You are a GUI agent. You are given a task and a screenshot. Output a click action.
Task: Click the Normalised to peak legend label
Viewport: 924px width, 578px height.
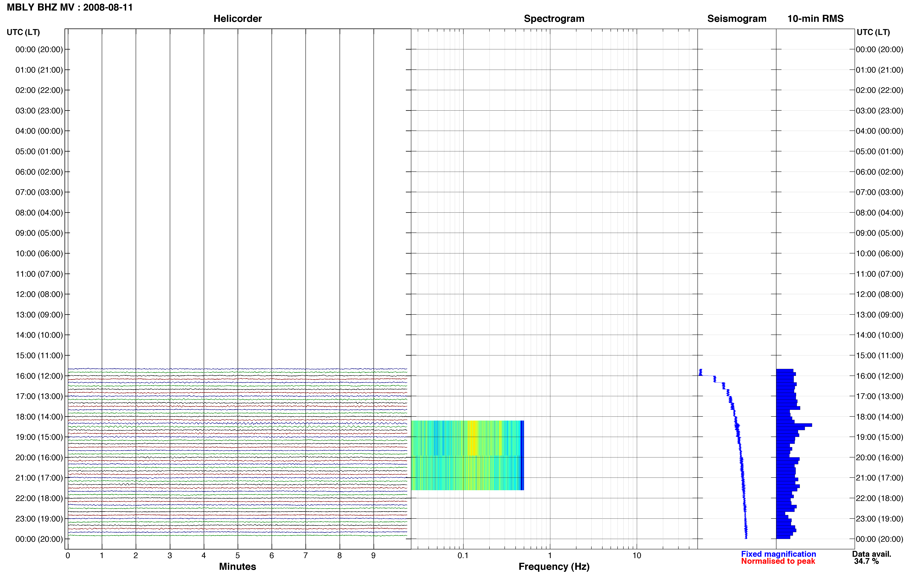point(778,561)
